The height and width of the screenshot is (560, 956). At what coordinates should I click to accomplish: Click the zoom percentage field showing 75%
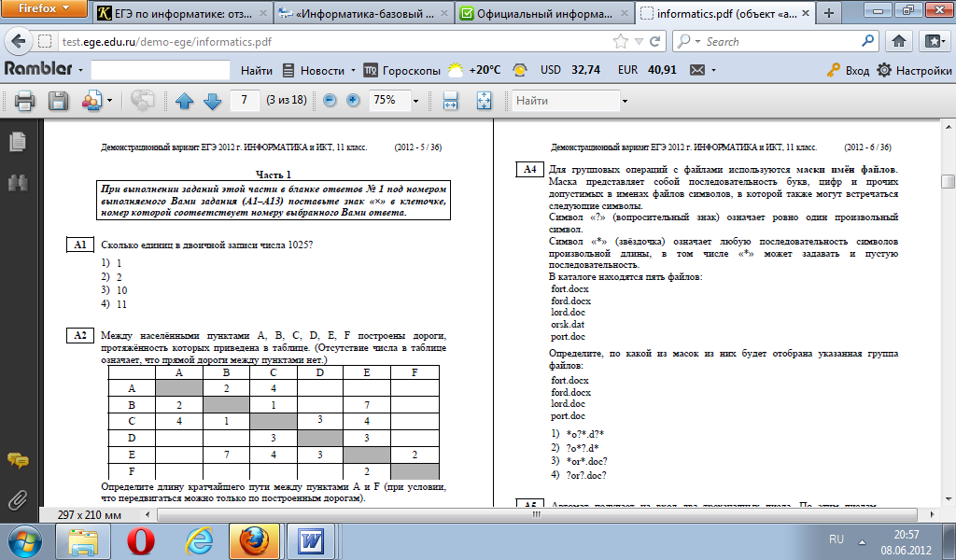coord(389,100)
